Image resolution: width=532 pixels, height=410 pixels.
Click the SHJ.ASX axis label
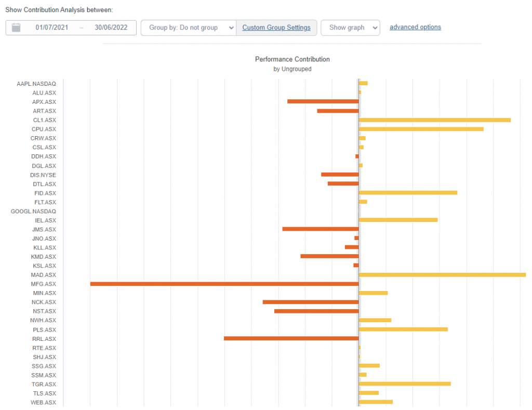pos(45,357)
